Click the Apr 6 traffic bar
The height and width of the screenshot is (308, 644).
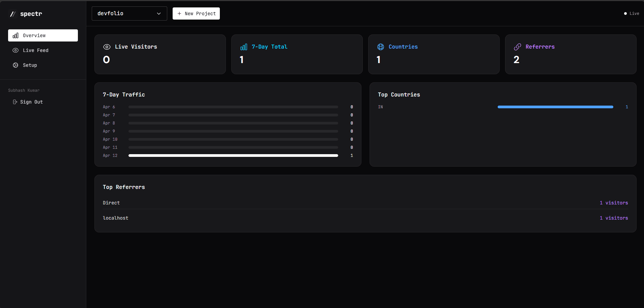point(233,107)
